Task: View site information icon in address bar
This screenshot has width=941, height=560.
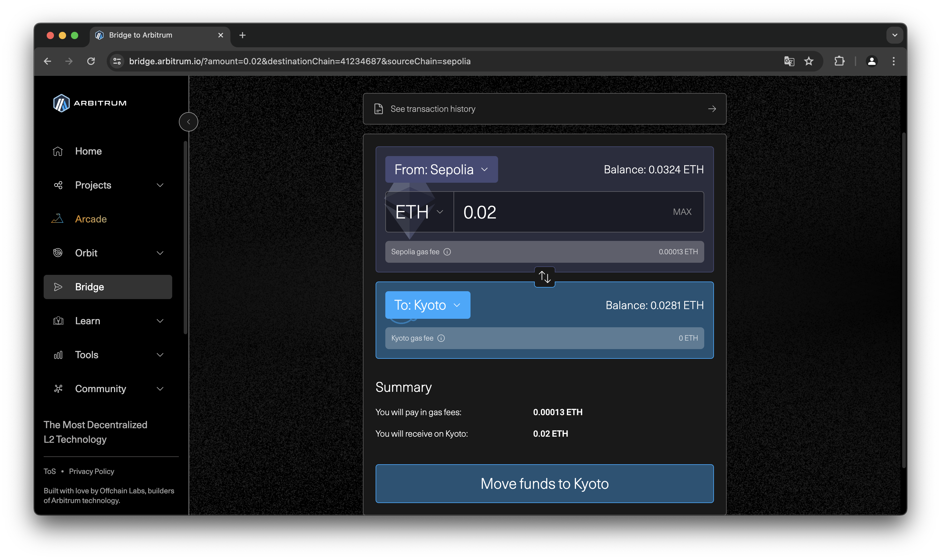Action: [117, 61]
